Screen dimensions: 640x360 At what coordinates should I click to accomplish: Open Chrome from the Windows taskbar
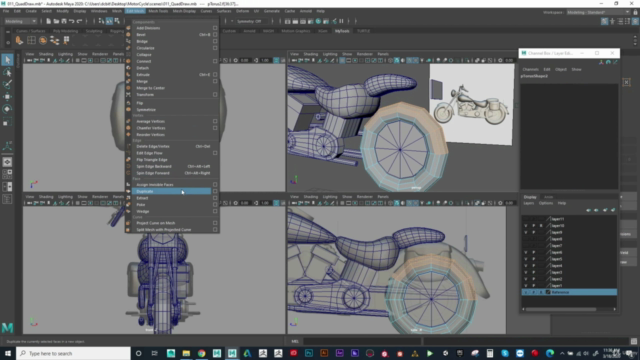point(202,353)
